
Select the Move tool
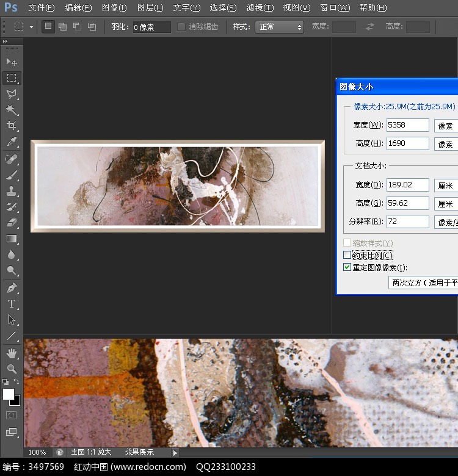[12, 62]
